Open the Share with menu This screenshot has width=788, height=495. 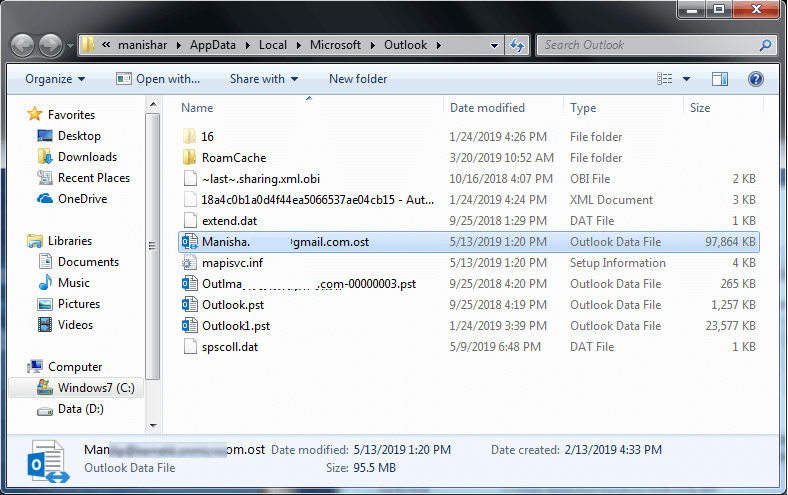[264, 79]
